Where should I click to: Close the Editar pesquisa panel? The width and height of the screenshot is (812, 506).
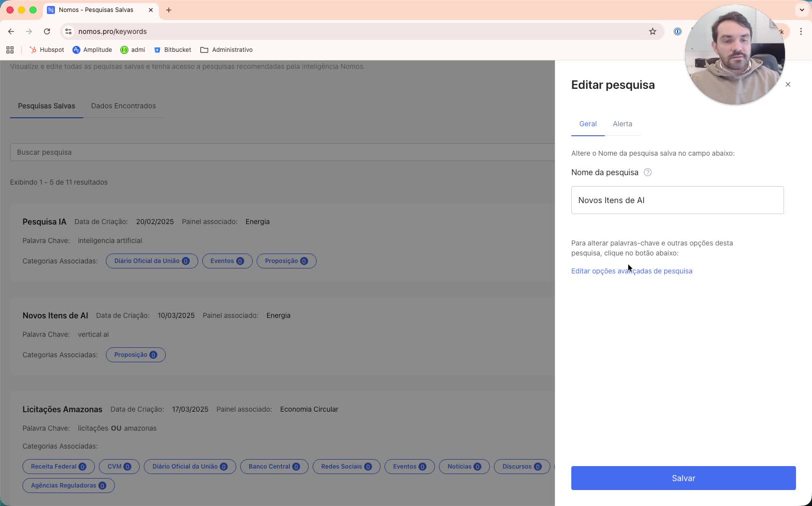[788, 84]
